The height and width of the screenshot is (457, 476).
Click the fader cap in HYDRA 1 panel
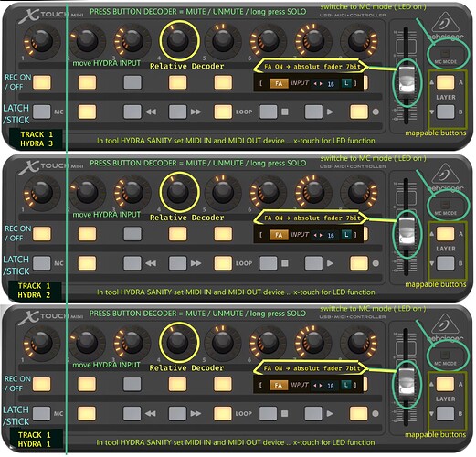[x=407, y=383]
